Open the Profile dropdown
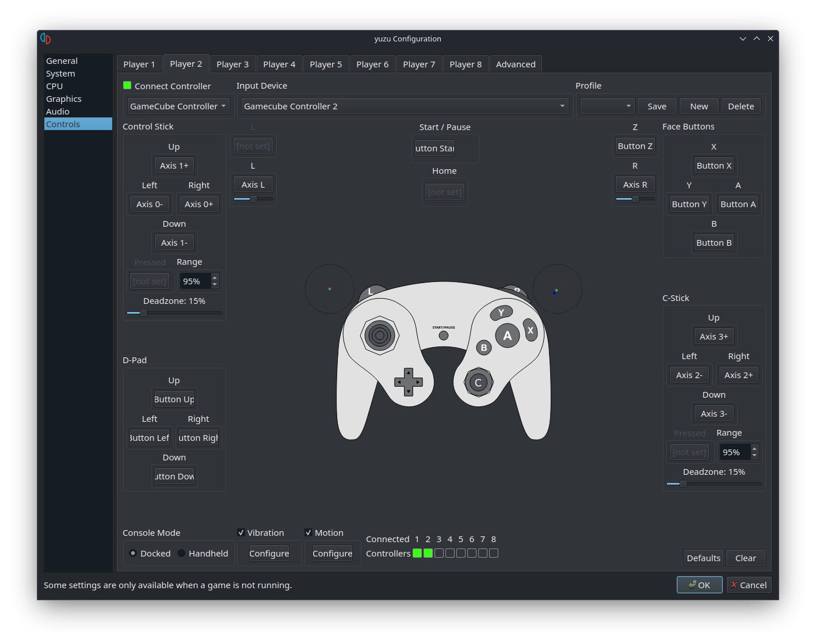This screenshot has height=644, width=816. [607, 106]
